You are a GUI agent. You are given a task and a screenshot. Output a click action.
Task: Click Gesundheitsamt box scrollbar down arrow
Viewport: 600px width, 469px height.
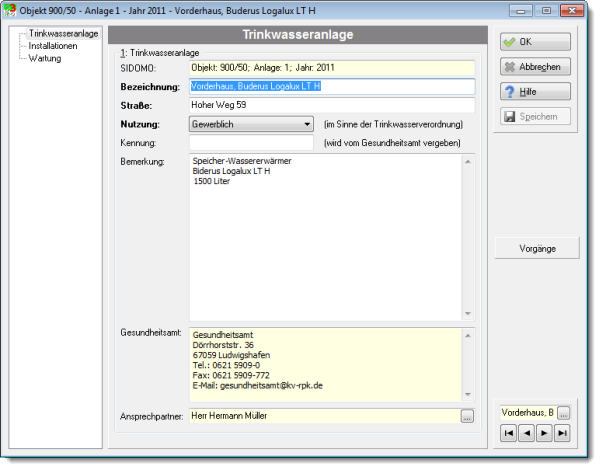[x=468, y=394]
